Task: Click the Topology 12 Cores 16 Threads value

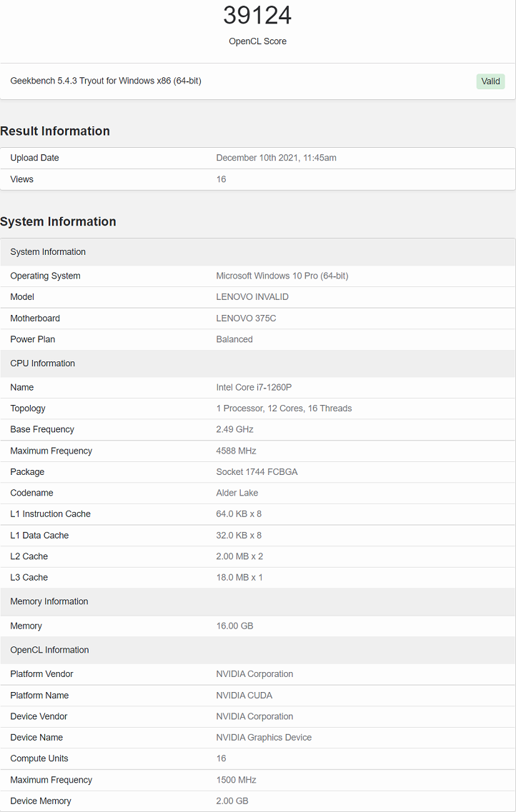Action: [x=284, y=408]
